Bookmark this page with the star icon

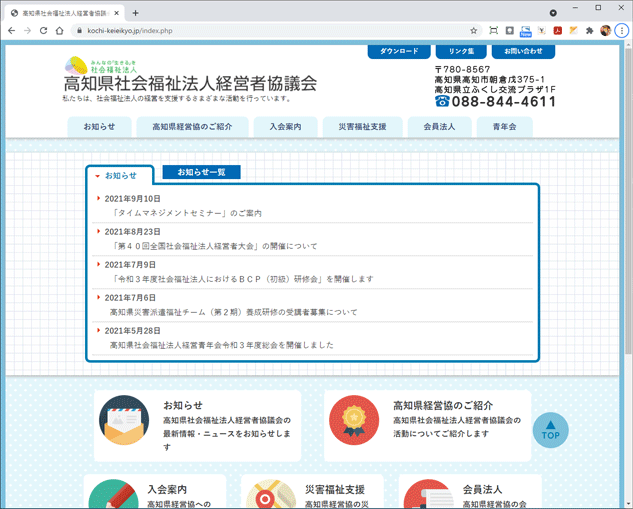coord(474,31)
